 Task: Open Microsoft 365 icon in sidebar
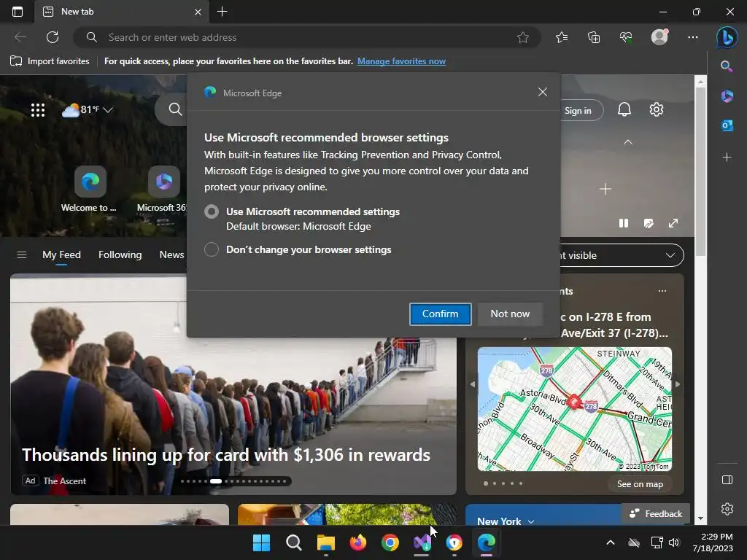[727, 96]
